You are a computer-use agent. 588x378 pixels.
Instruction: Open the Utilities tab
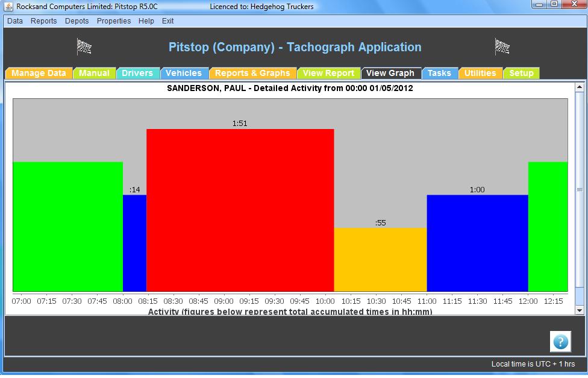click(480, 73)
